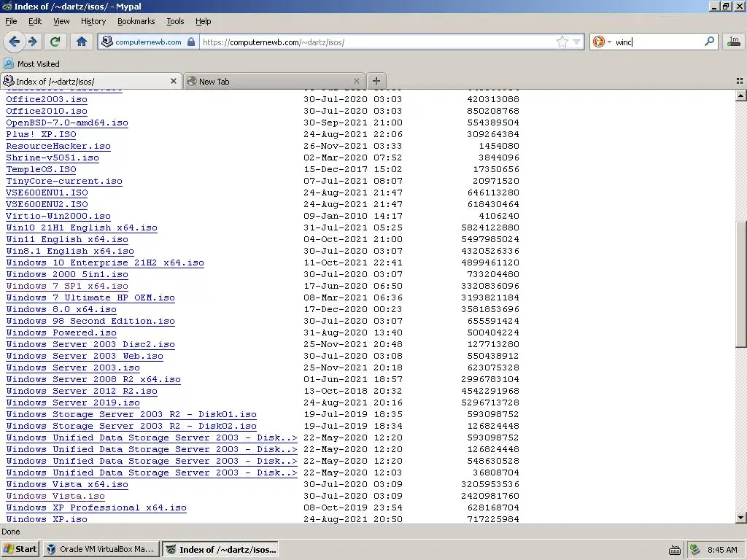
Task: Open the Tools menu
Action: (175, 21)
